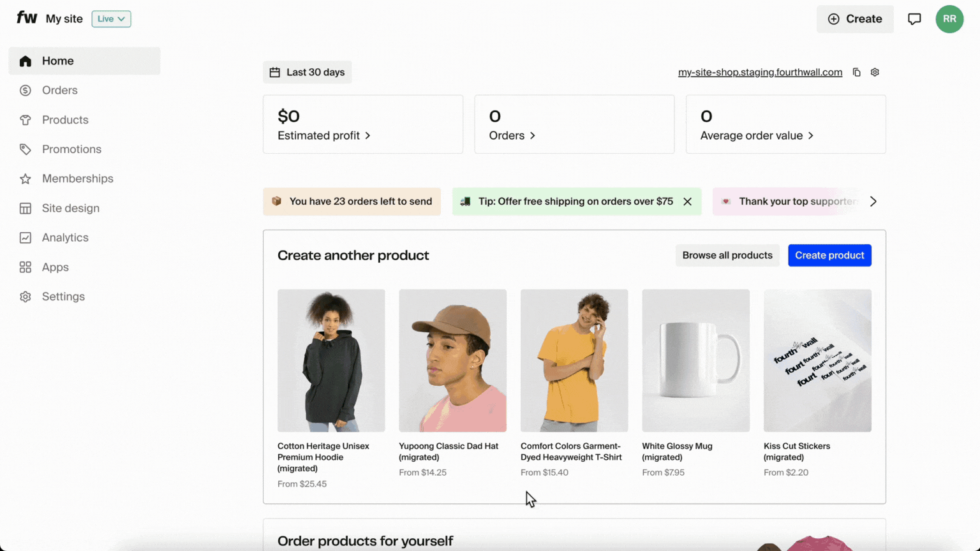Click the copy site URL icon

coord(857,73)
